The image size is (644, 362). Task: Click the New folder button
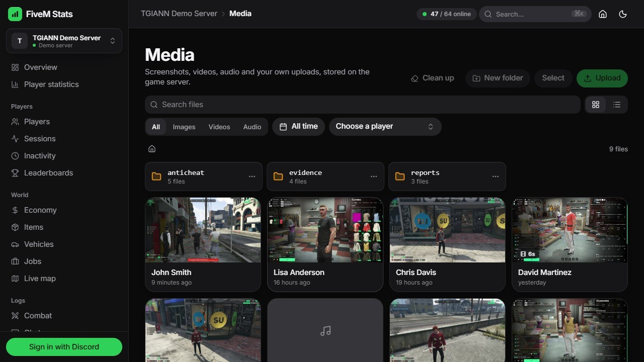[497, 78]
